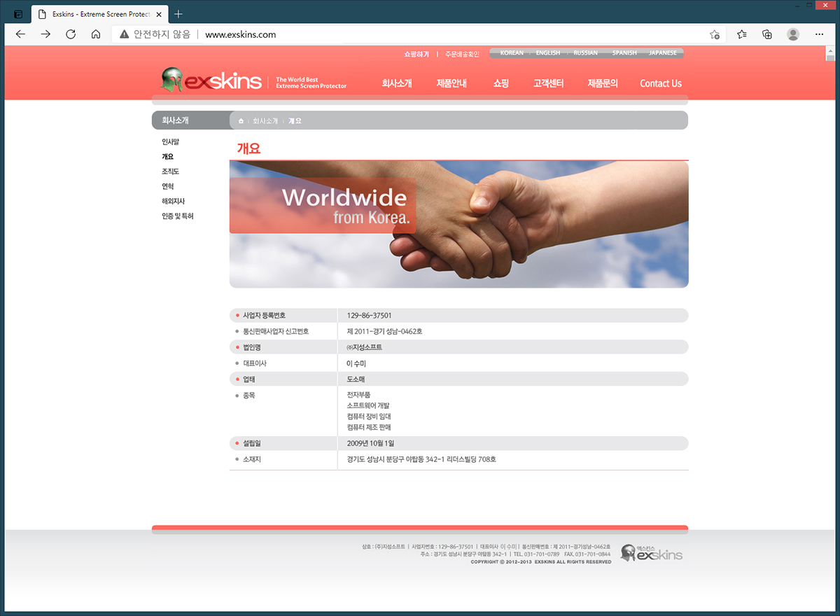Select 조직도 in the left sidebar

coord(170,171)
